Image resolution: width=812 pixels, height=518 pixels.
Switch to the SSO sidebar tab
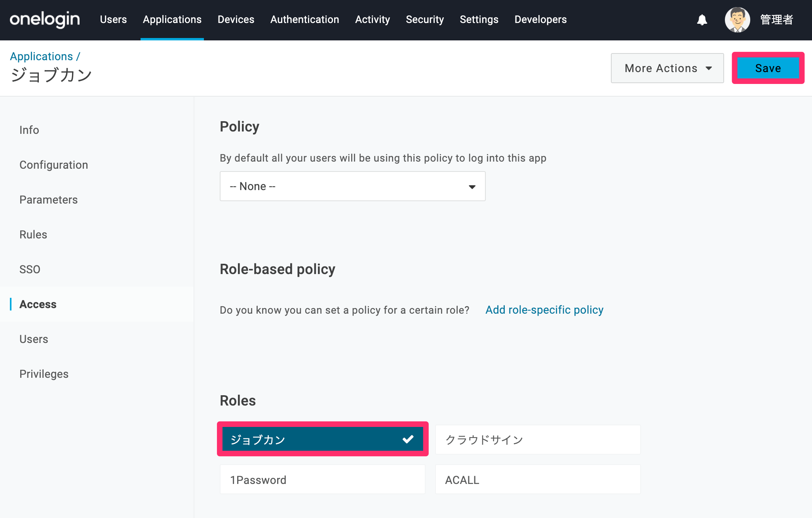tap(30, 269)
